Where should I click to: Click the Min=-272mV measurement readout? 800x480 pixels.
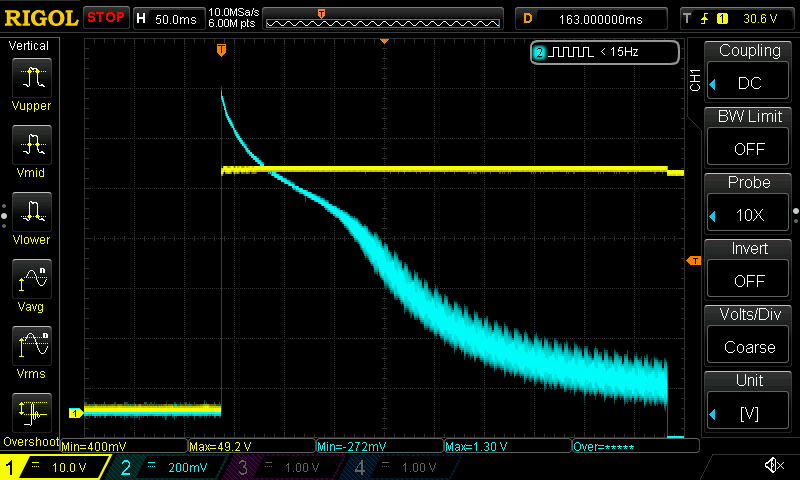pos(380,446)
